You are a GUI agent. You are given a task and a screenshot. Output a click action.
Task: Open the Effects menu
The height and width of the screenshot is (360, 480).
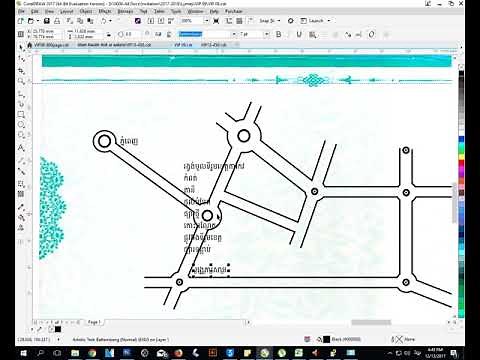point(105,11)
